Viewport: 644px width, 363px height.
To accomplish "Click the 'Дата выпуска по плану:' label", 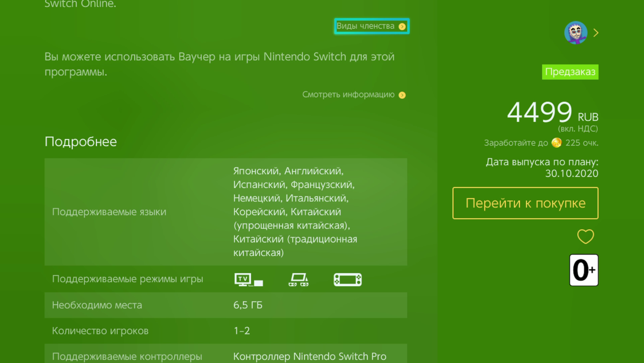I will (542, 162).
